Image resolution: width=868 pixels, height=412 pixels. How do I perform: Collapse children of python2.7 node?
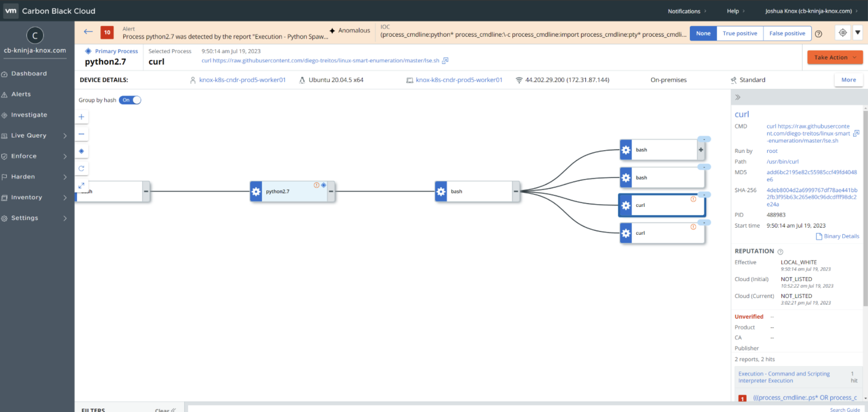331,191
